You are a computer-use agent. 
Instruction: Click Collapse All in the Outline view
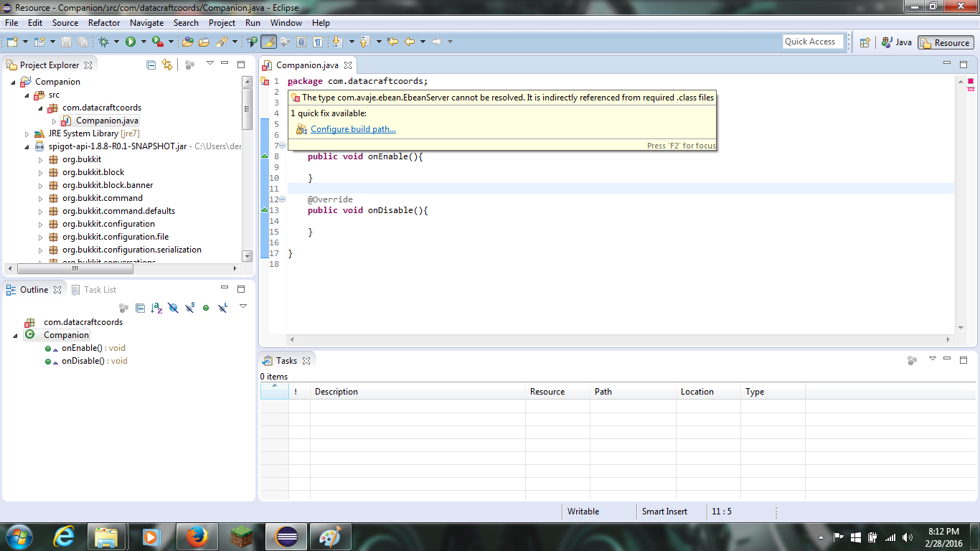point(140,307)
